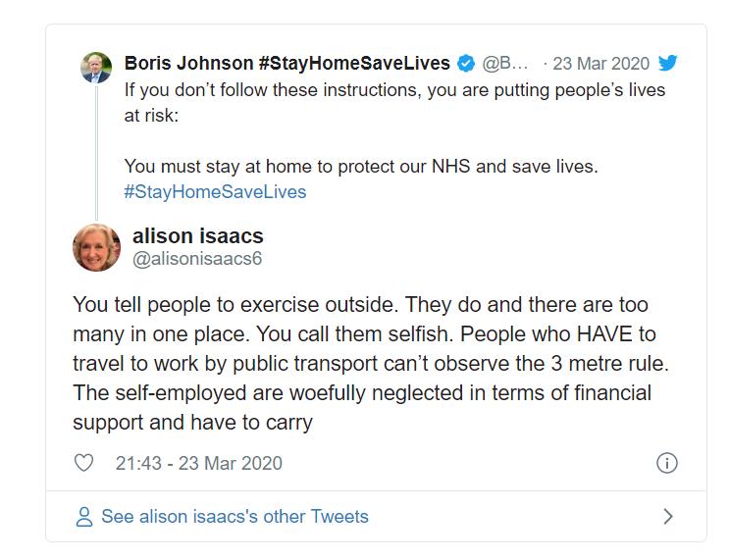Click the person icon beside See other Tweets
Image resolution: width=729 pixels, height=560 pixels.
(84, 516)
